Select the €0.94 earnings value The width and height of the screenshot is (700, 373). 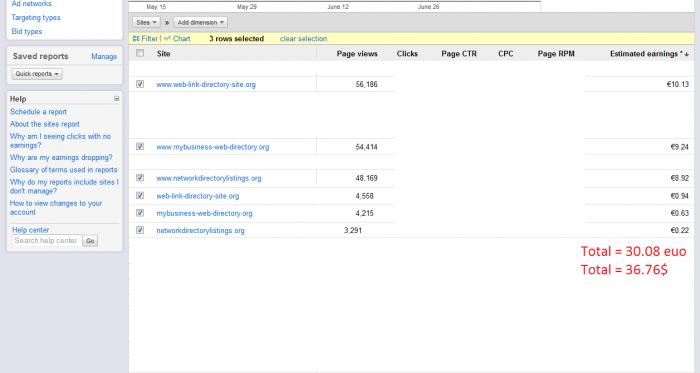tap(679, 196)
